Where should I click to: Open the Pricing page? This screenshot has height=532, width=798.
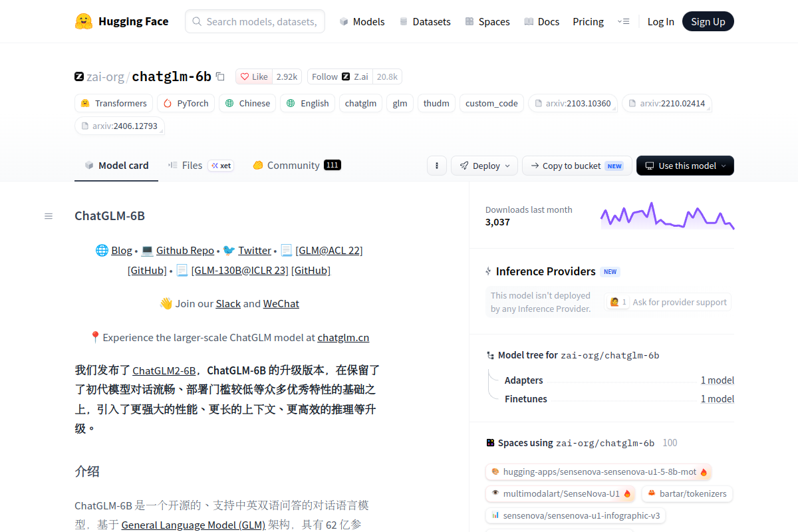point(589,21)
